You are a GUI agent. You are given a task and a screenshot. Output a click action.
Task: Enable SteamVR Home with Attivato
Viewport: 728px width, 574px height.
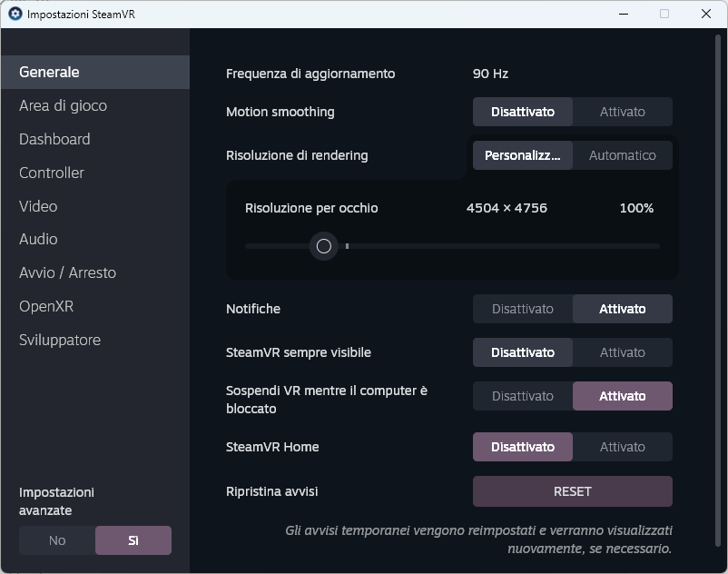[x=622, y=447]
